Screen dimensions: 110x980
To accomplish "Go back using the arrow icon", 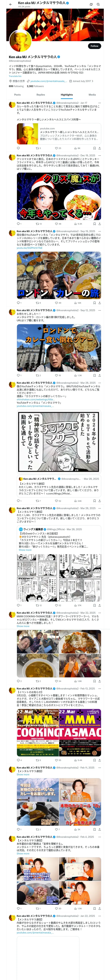I will (11, 4).
